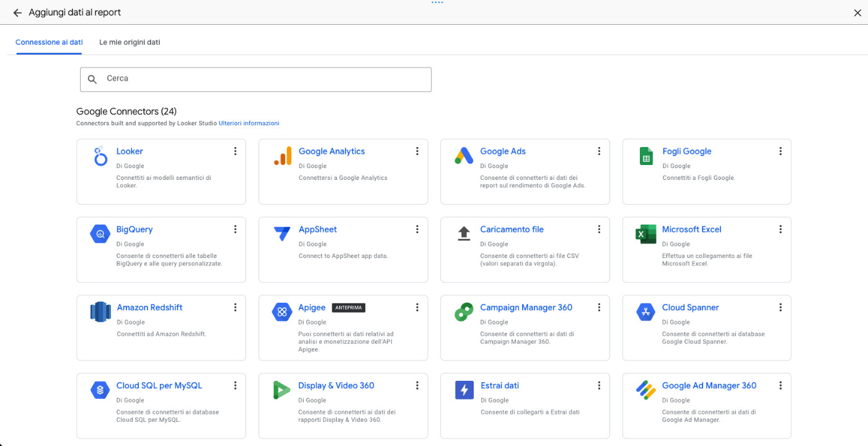Open more options for Fogli Google card
The image size is (868, 446).
(x=781, y=151)
